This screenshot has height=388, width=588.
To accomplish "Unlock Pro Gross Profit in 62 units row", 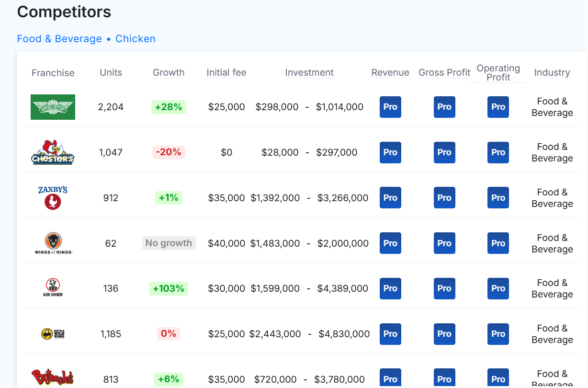I will point(444,243).
